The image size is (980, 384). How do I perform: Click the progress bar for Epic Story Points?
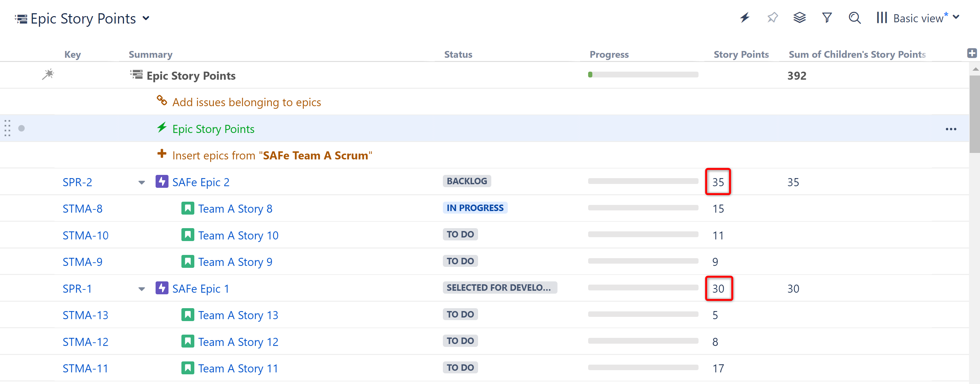coord(643,75)
